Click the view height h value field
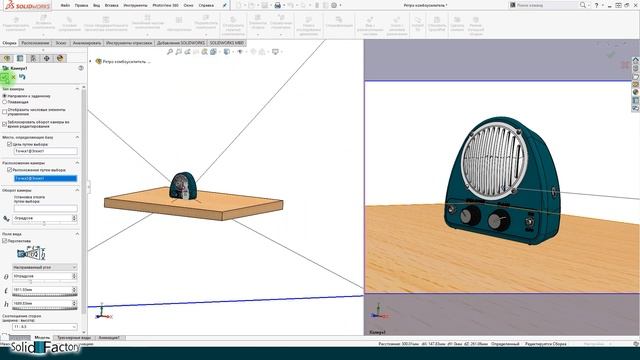Image resolution: width=640 pixels, height=360 pixels. [x=42, y=303]
